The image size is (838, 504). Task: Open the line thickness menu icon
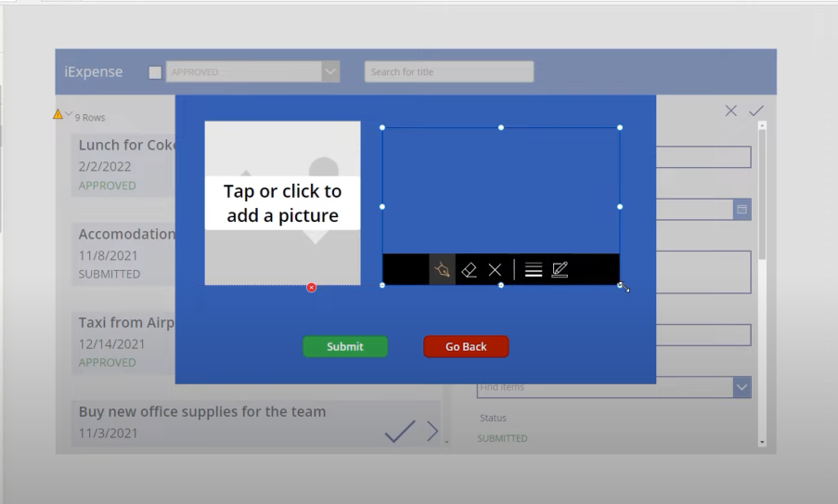(534, 269)
